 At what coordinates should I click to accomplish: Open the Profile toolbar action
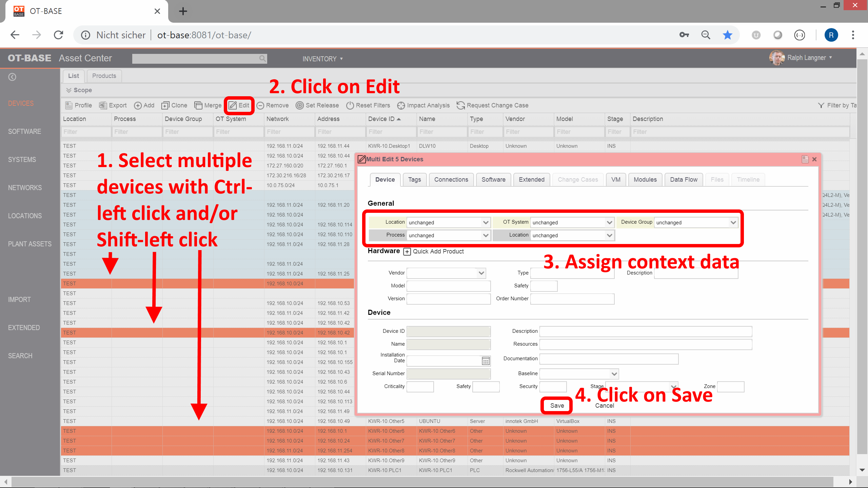point(78,105)
